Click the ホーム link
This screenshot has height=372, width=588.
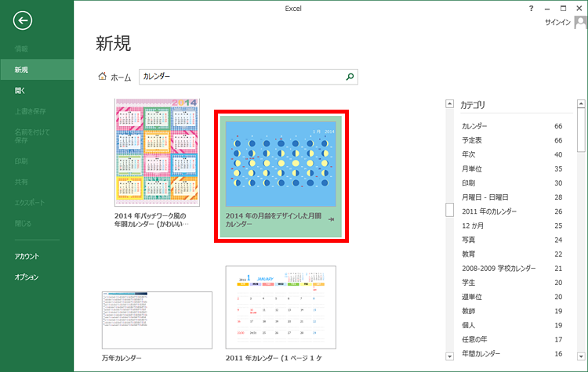click(x=121, y=78)
